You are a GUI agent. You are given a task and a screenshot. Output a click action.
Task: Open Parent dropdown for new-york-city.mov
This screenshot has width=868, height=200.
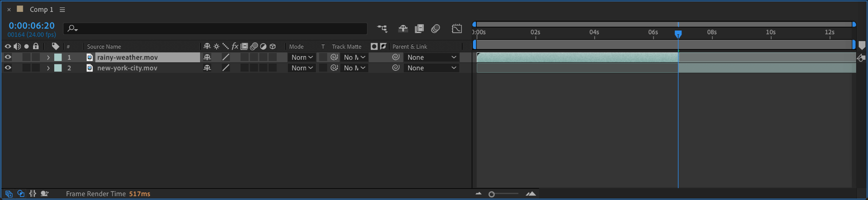[x=431, y=68]
